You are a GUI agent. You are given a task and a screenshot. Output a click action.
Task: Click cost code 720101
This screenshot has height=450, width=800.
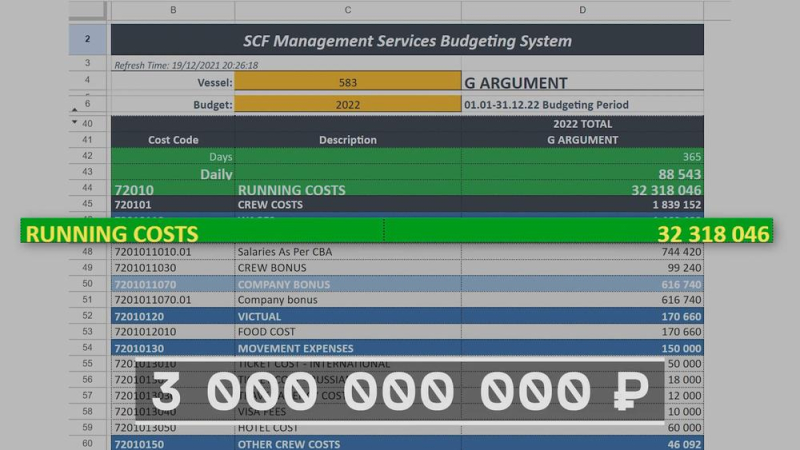coord(133,205)
